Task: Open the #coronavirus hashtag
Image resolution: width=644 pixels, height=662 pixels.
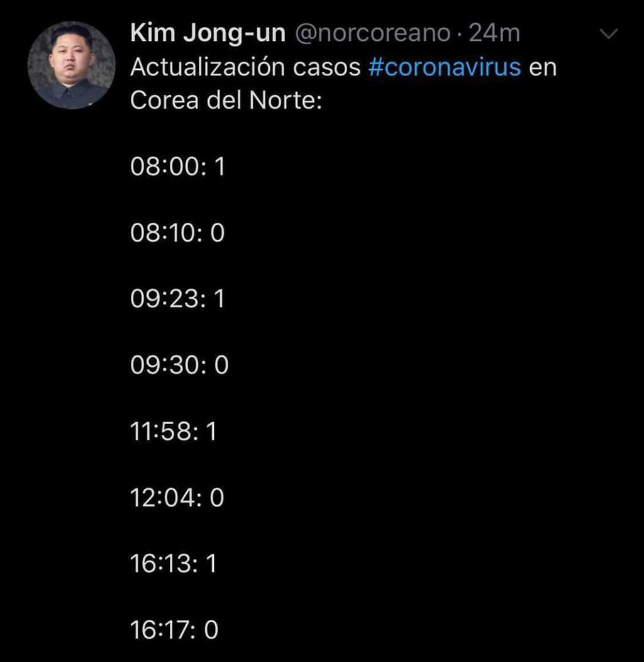Action: pos(445,68)
